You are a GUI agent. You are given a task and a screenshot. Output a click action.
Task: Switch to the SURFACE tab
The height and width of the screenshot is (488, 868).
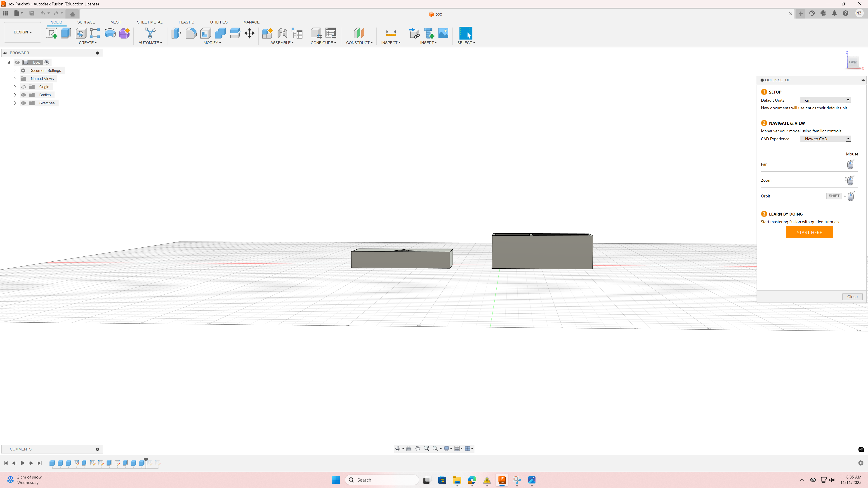86,22
